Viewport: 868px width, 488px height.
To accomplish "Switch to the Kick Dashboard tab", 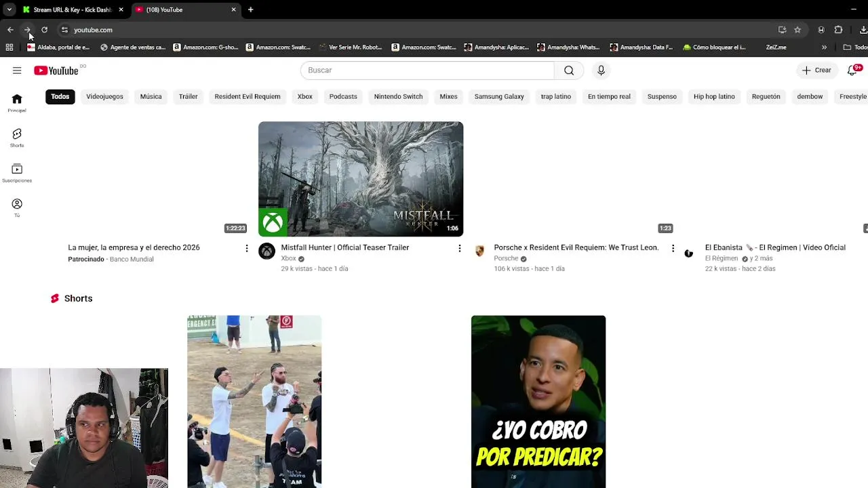I will [72, 10].
